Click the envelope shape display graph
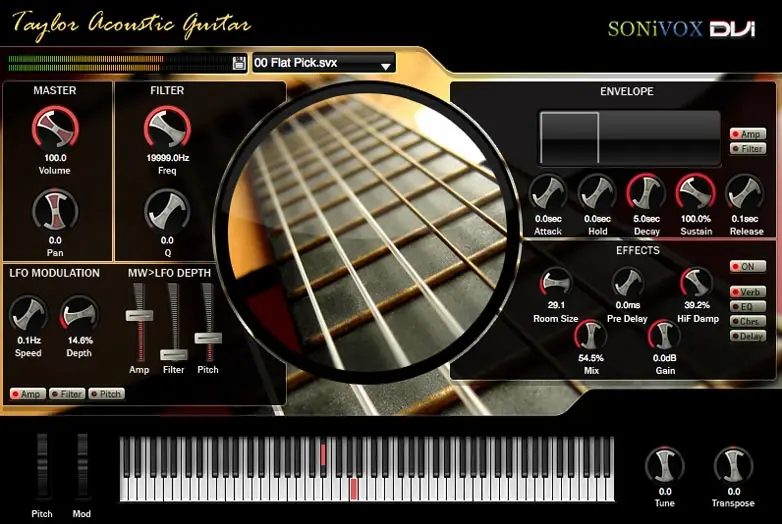782x524 pixels. tap(630, 138)
